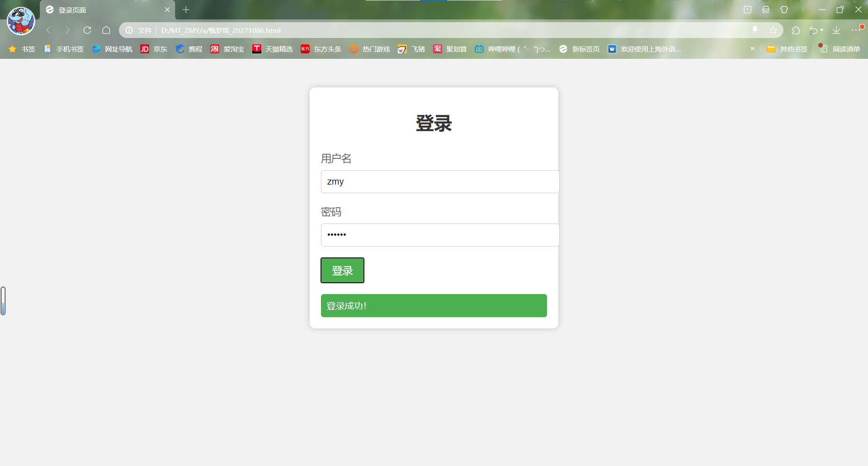Star the current page as a favorite
This screenshot has width=868, height=466.
pos(774,30)
